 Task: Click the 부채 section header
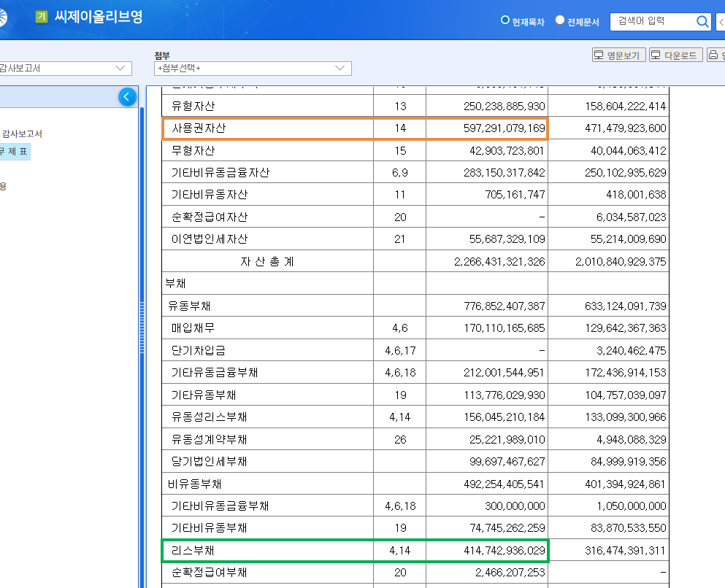tap(175, 284)
